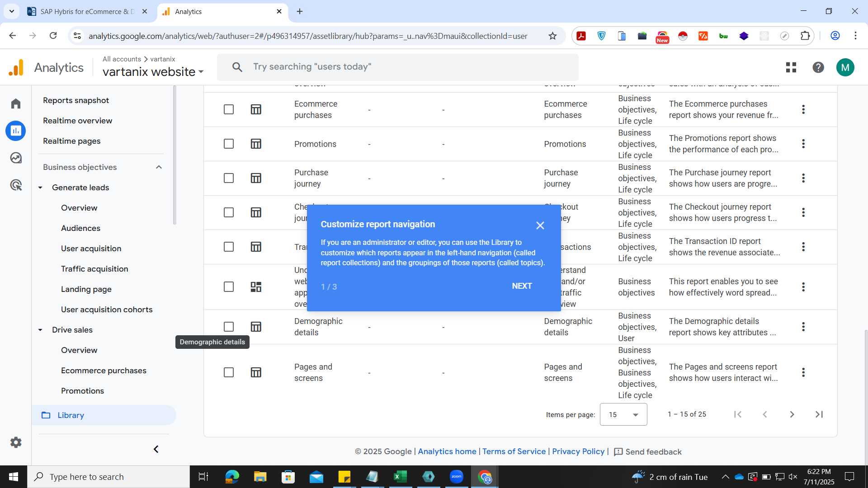Open more options for Checkout journey row

coord(803,212)
